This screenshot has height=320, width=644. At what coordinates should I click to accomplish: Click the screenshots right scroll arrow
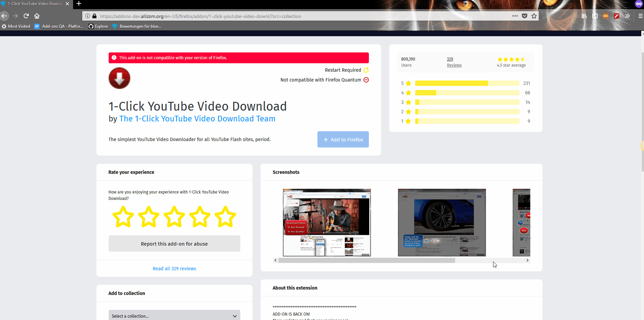click(x=528, y=260)
